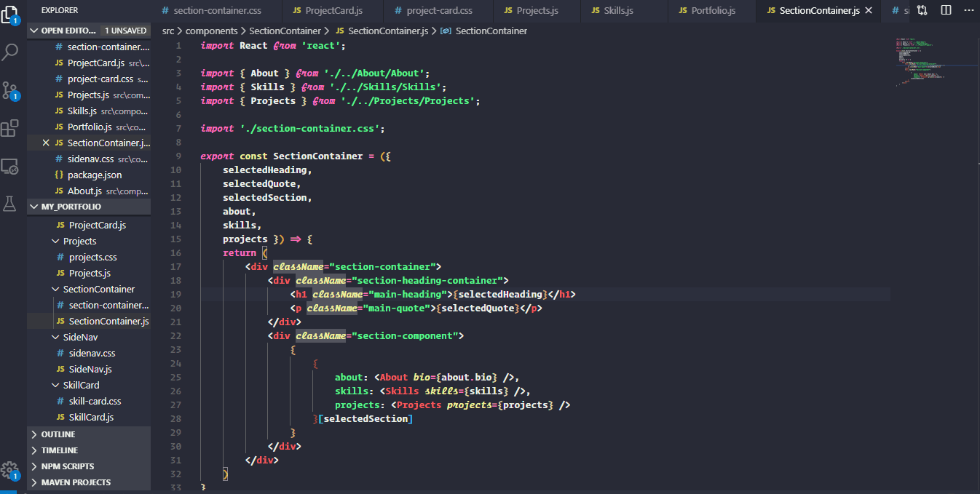Open the Extensions view

[9, 128]
